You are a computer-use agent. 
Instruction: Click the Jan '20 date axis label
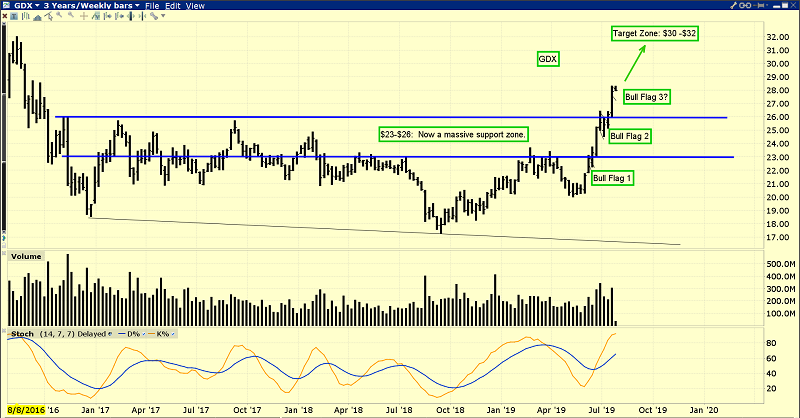coord(704,410)
